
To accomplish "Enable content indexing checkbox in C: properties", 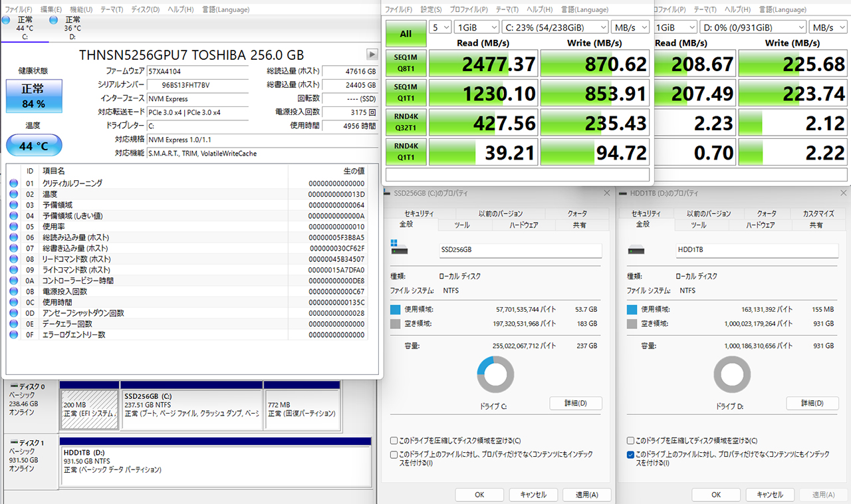I will [394, 455].
